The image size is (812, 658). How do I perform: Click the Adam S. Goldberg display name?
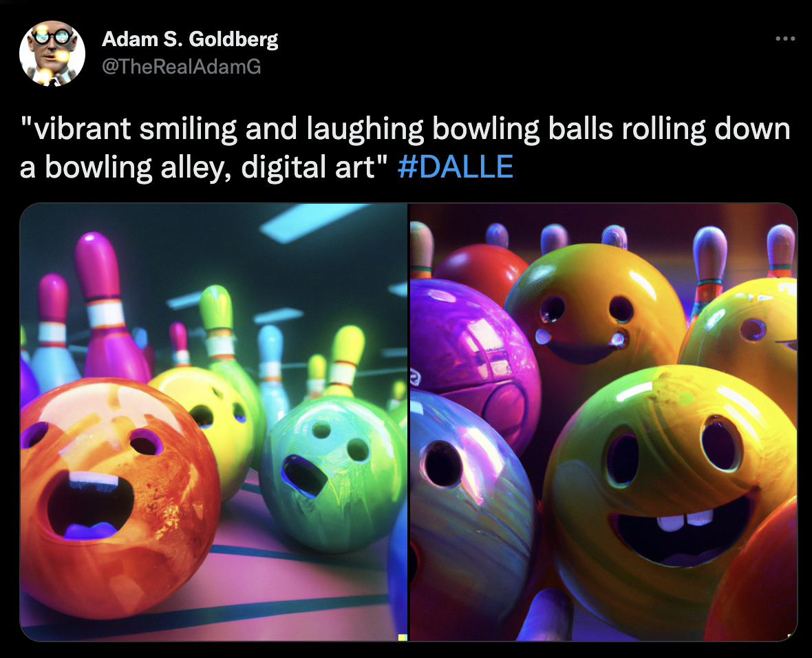[190, 39]
